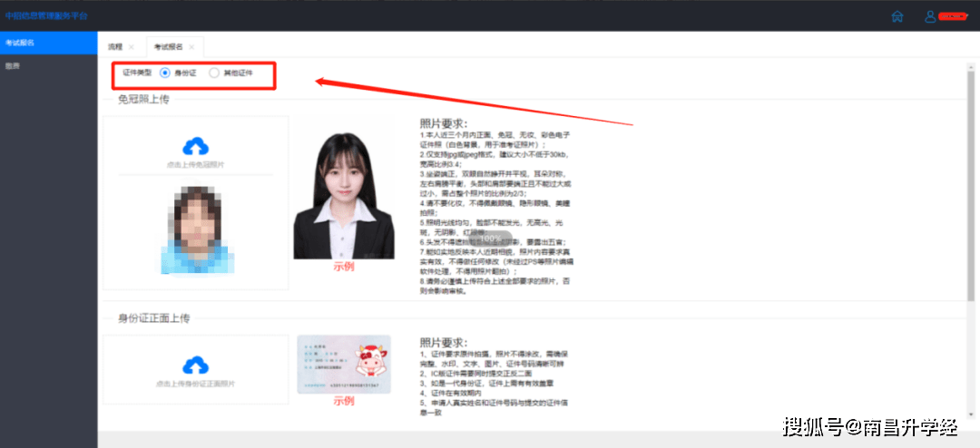This screenshot has height=448, width=980.
Task: Open the home icon in header
Action: pos(897,16)
